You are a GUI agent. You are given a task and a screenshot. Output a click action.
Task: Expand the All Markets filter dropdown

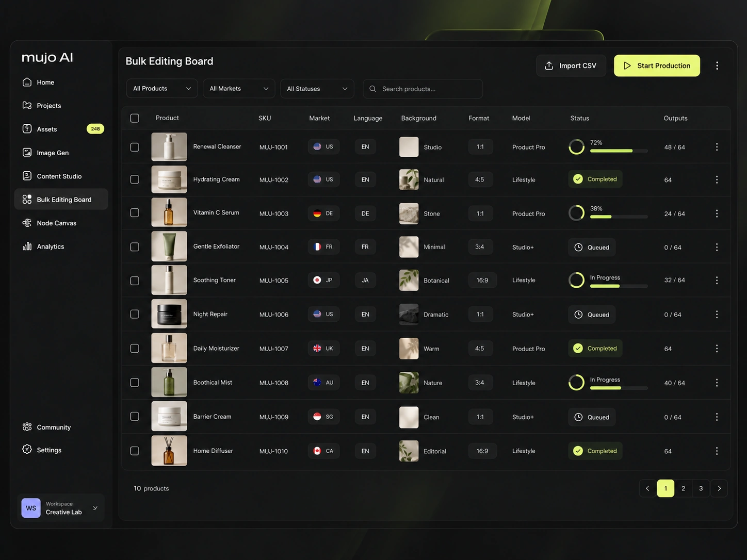click(239, 89)
